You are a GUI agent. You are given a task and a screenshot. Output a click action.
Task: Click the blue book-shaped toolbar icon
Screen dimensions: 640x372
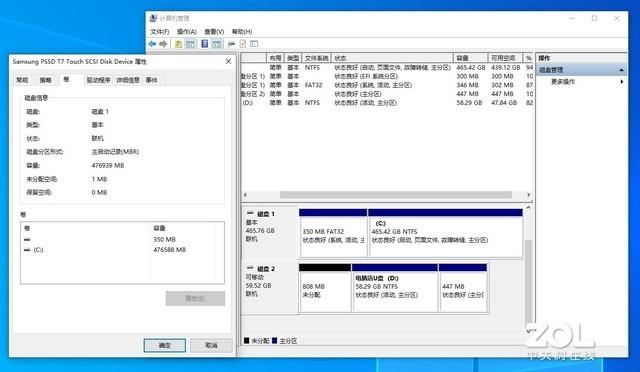point(205,44)
